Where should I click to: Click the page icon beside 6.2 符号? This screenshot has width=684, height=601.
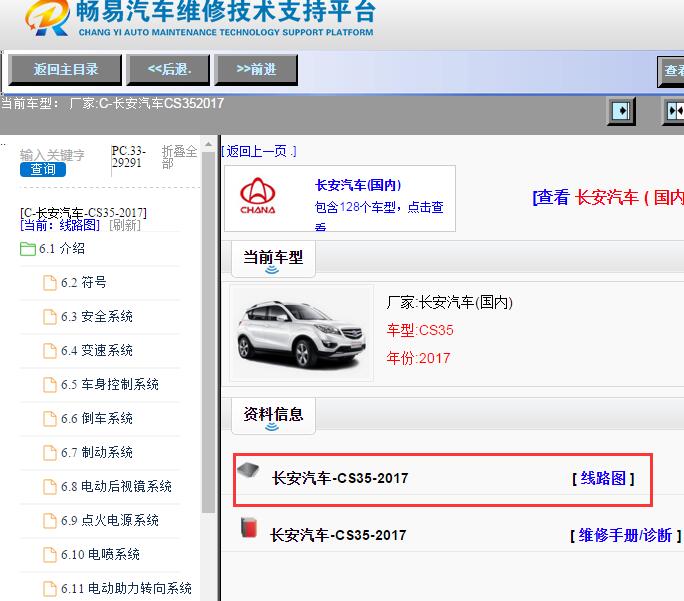tap(50, 283)
